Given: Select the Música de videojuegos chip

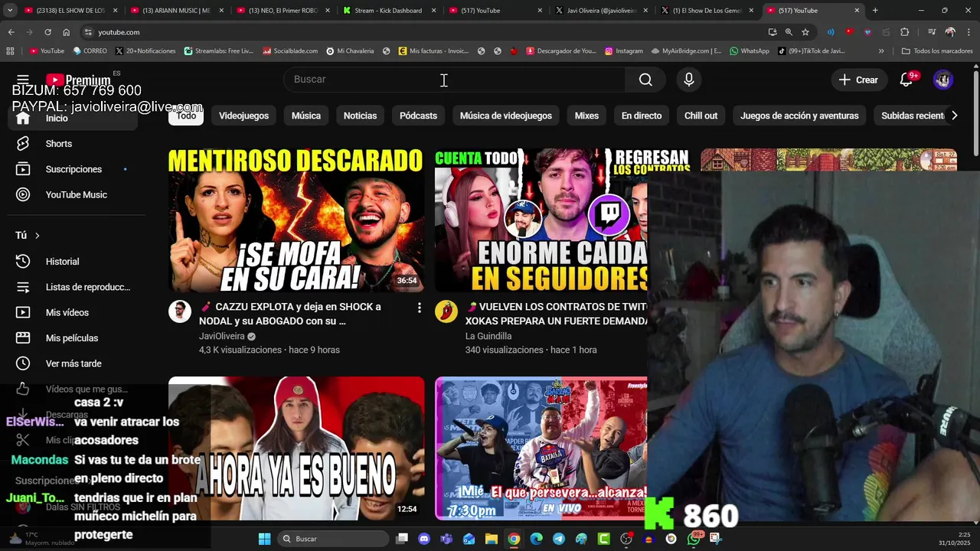Looking at the screenshot, I should click(505, 116).
